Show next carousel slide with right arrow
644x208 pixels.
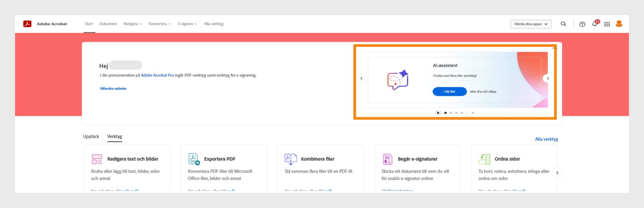click(548, 78)
